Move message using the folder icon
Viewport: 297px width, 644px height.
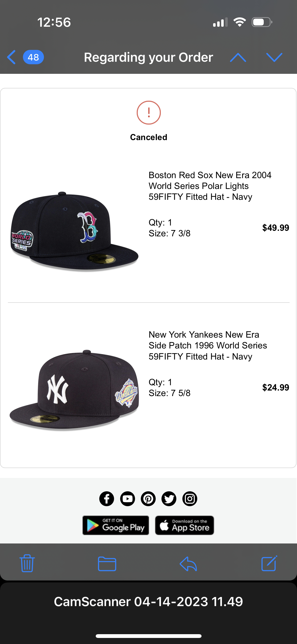click(x=107, y=563)
